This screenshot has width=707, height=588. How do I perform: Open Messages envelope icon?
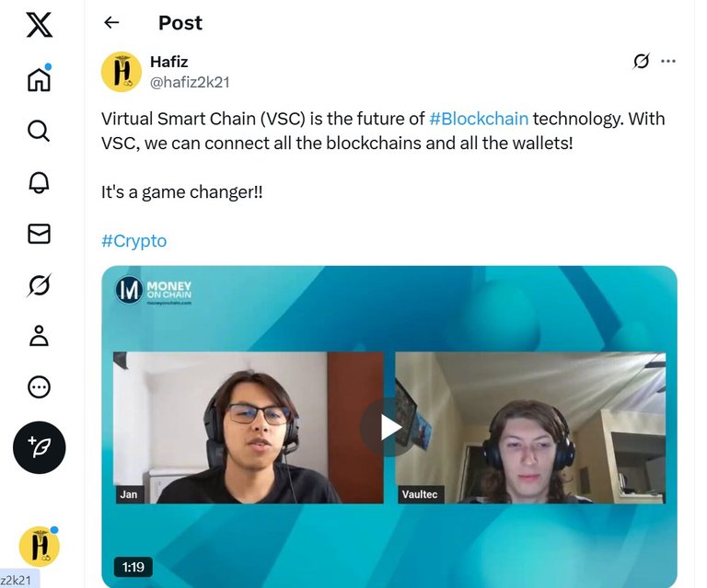pos(40,234)
